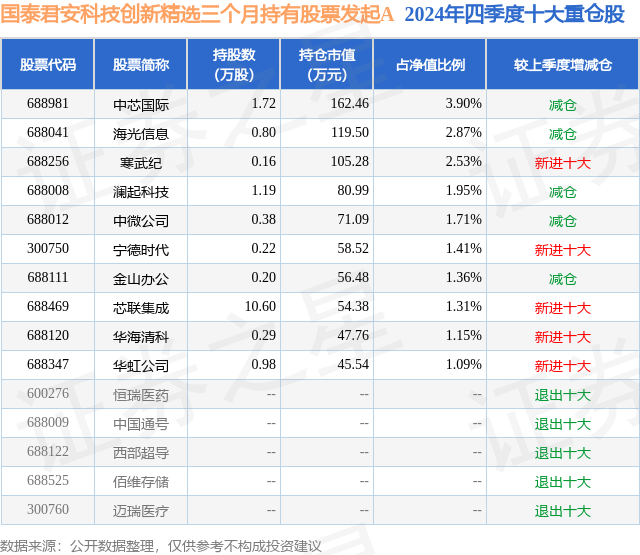Click 162.46 market value of 中芯国际
This screenshot has width=640, height=555.
tap(350, 104)
